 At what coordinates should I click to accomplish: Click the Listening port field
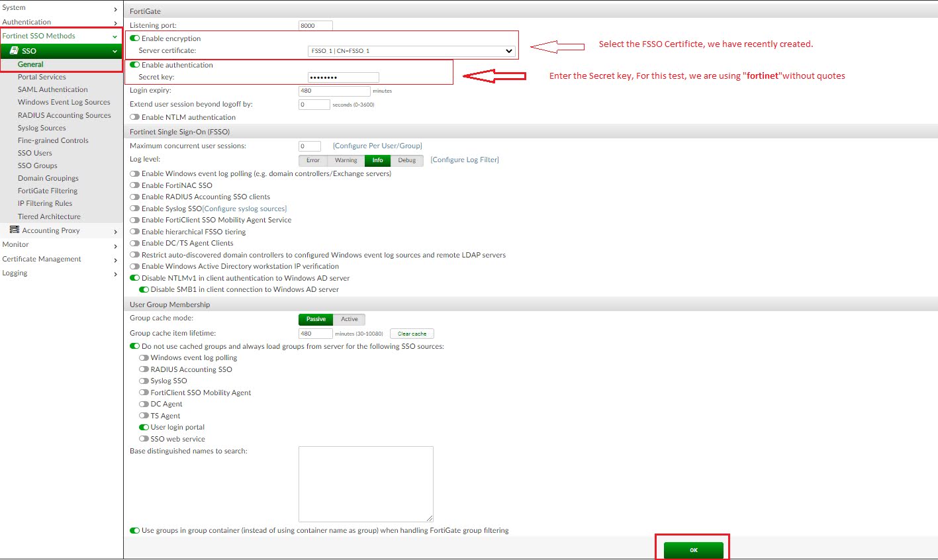[x=316, y=26]
